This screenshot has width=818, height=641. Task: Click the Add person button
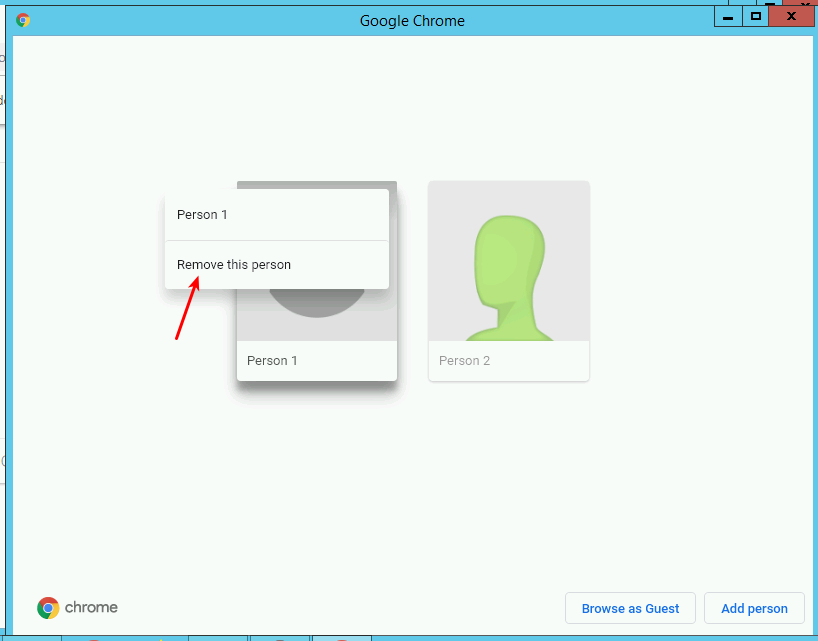[754, 608]
